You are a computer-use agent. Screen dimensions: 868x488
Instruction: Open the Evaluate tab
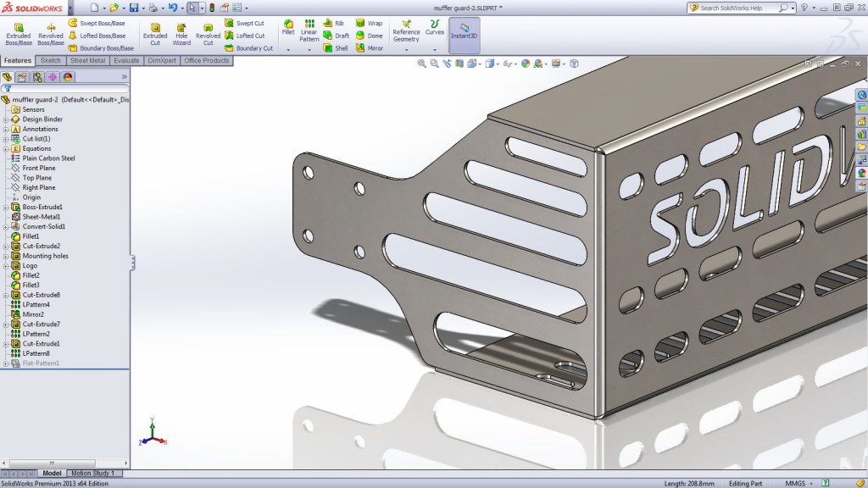(x=126, y=61)
